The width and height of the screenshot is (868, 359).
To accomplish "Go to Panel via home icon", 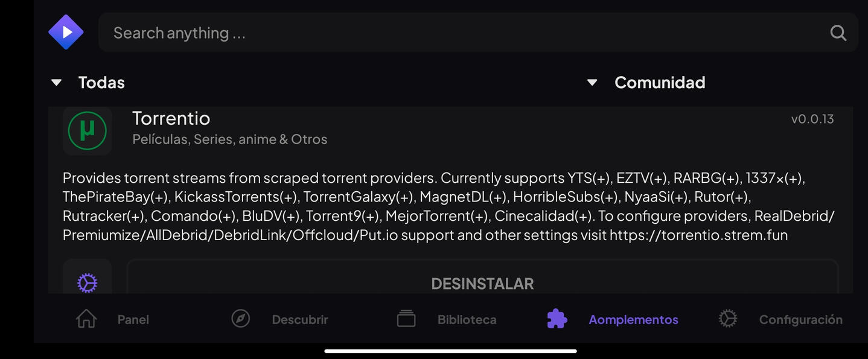I will click(86, 319).
